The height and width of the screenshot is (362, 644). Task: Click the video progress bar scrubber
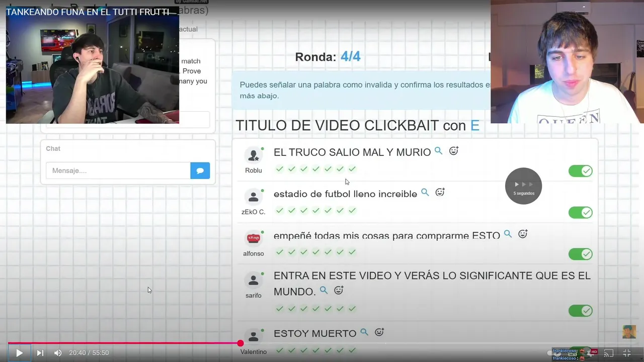click(240, 343)
